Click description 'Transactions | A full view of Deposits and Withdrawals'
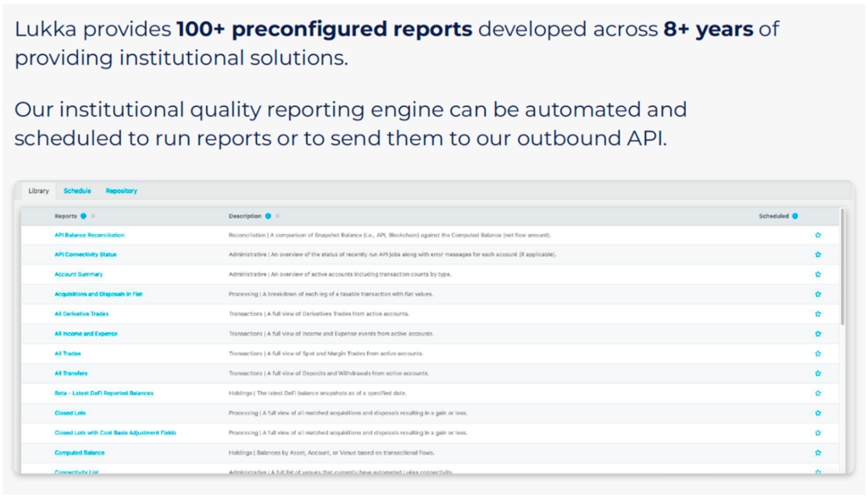Viewport: 868px width, 496px height. pyautogui.click(x=329, y=374)
